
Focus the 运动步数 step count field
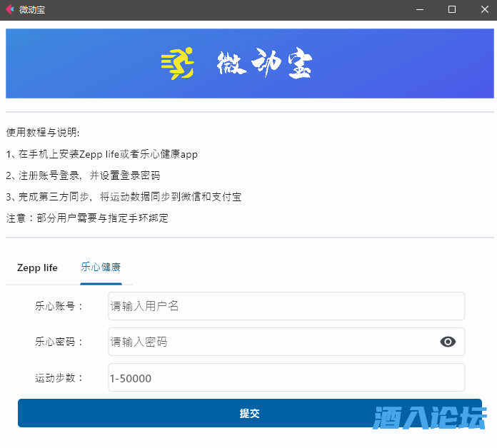pyautogui.click(x=286, y=377)
